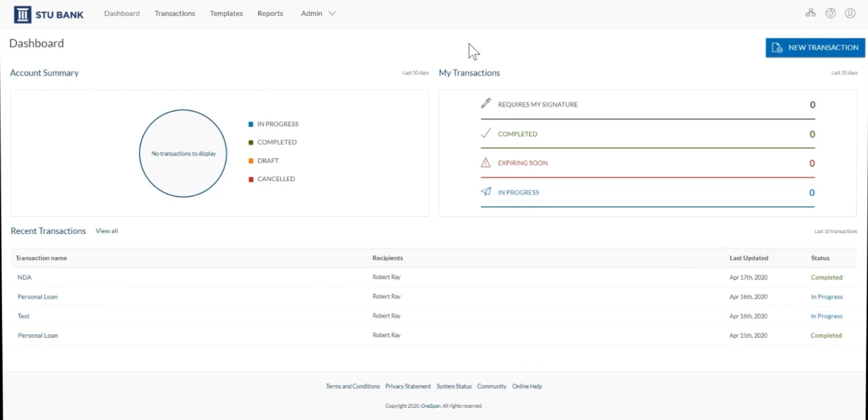Open the user profile account icon

click(850, 13)
